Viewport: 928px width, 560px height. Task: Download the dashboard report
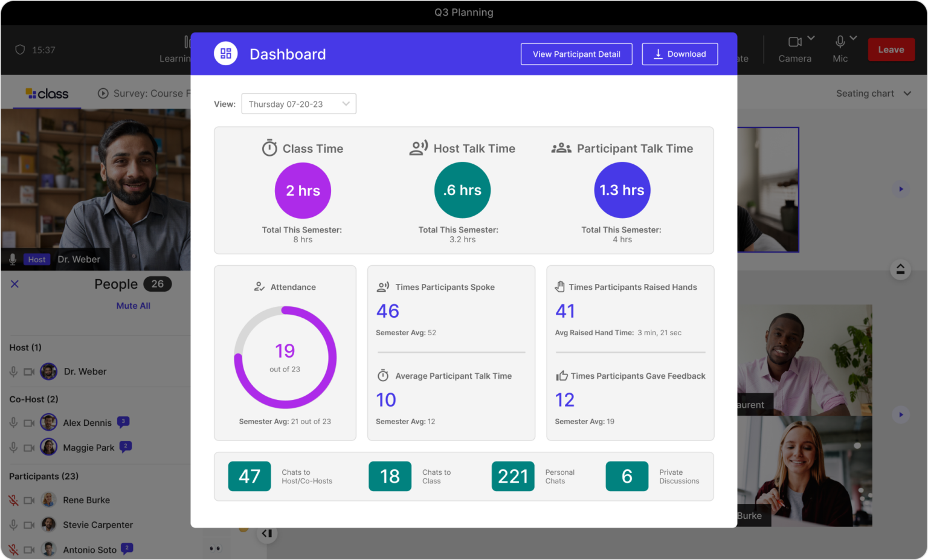680,54
